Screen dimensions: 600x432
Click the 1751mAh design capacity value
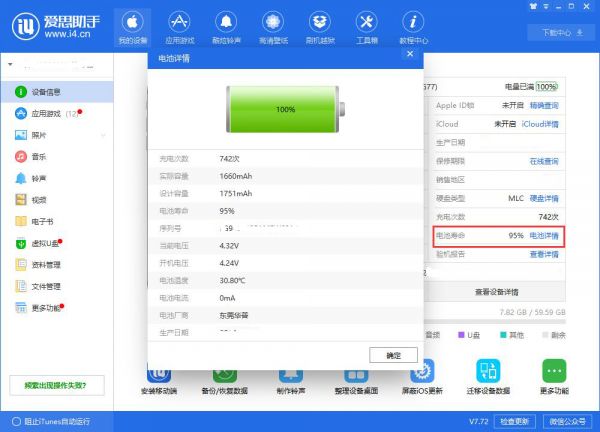236,194
